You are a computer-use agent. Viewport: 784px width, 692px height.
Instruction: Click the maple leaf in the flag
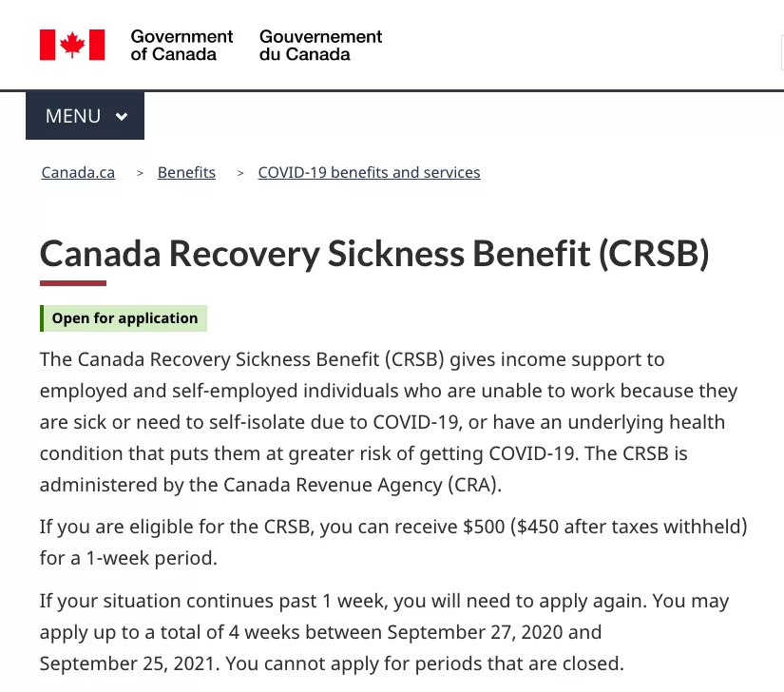(72, 45)
